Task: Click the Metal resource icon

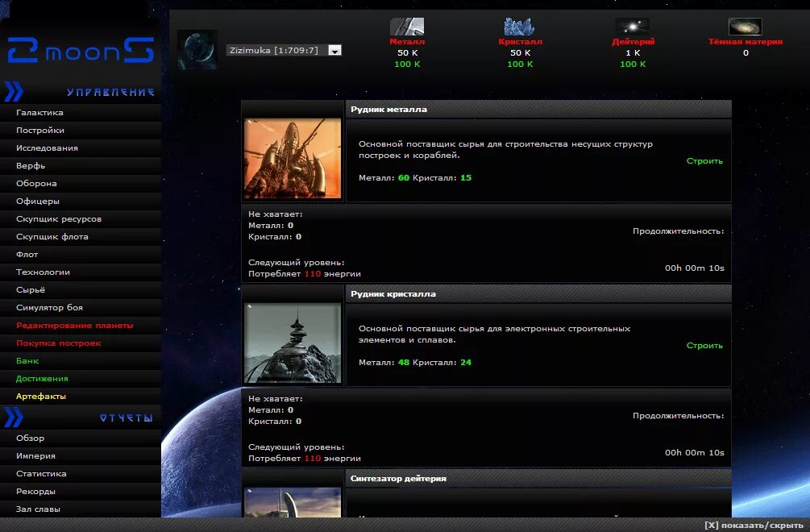Action: pyautogui.click(x=407, y=27)
